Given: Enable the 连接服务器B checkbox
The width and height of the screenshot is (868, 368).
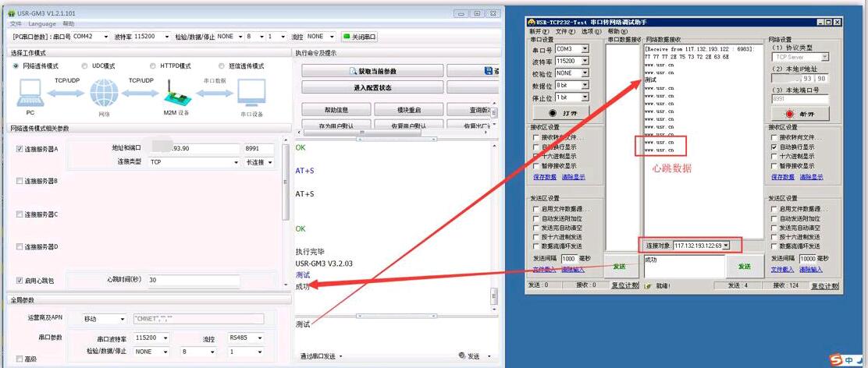Looking at the screenshot, I should 20,181.
